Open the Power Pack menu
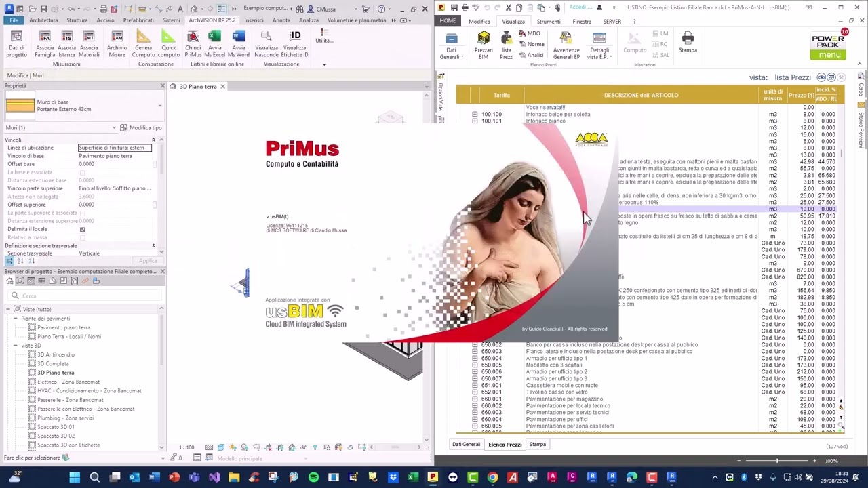868x488 pixels. point(829,45)
